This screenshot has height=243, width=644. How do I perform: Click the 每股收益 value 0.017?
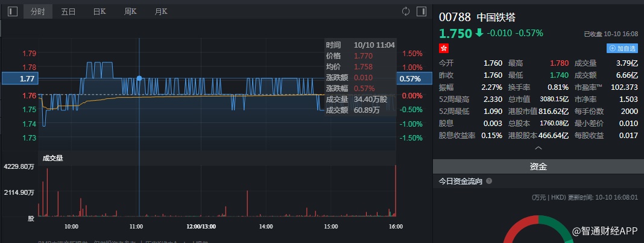(x=629, y=135)
